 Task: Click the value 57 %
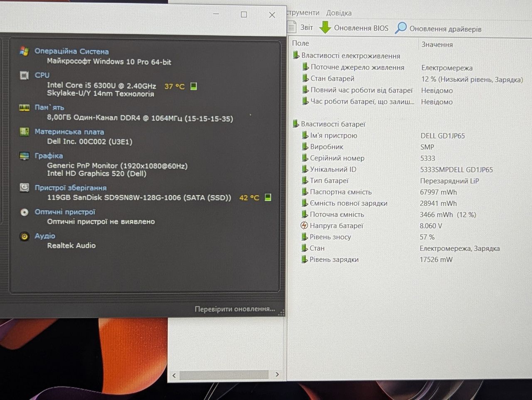click(x=427, y=237)
